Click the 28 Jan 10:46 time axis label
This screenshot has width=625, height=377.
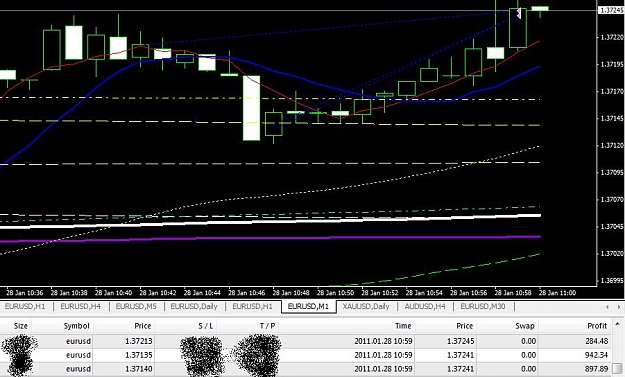point(246,293)
